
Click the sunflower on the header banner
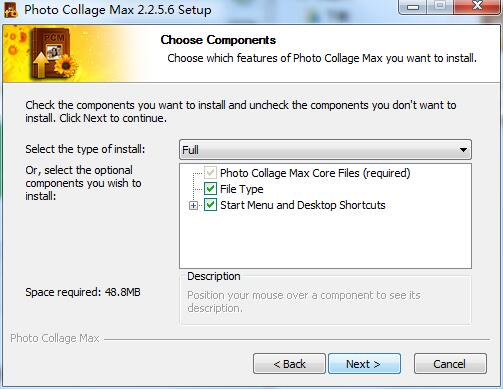click(66, 65)
